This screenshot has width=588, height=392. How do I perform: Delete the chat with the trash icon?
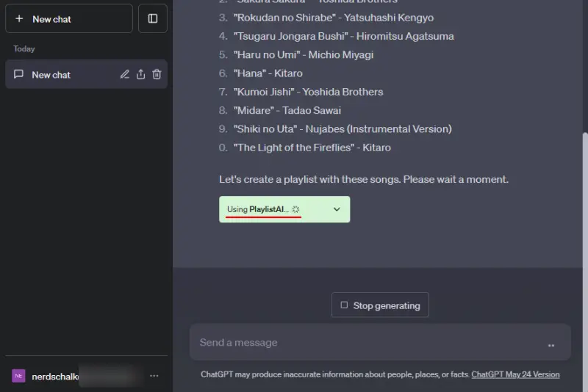click(157, 74)
